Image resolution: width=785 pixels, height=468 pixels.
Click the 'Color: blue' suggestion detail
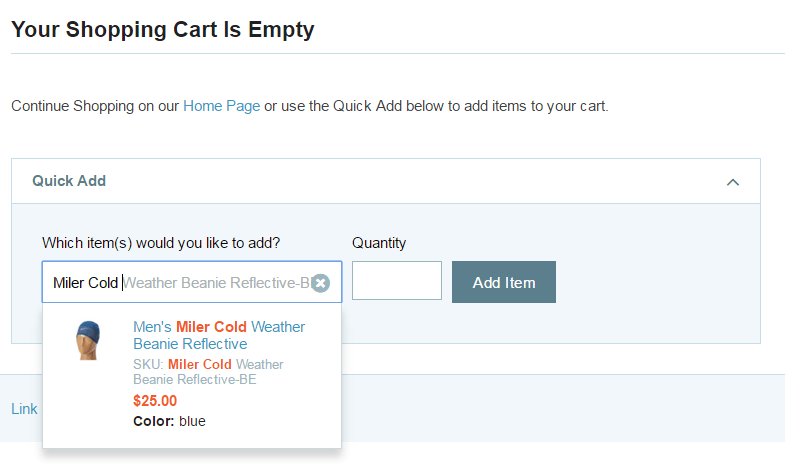[169, 421]
